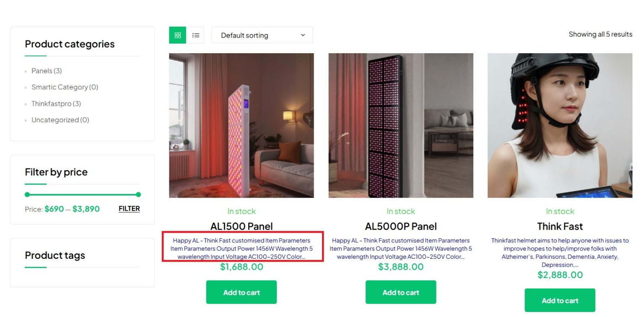
Task: Add Think Fast helmet to cart
Action: tap(560, 300)
